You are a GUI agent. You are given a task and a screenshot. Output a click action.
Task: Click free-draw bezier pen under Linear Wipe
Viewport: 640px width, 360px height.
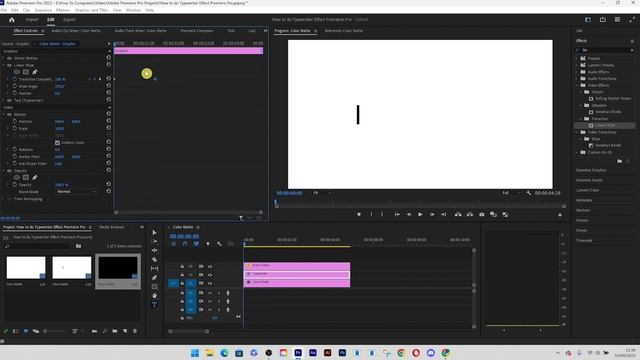point(35,72)
